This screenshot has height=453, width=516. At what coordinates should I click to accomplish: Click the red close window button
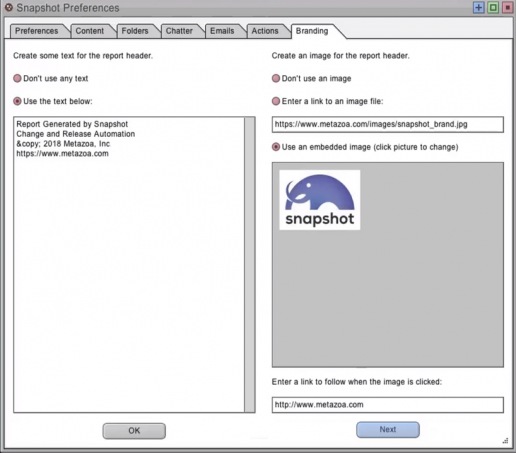click(x=507, y=7)
